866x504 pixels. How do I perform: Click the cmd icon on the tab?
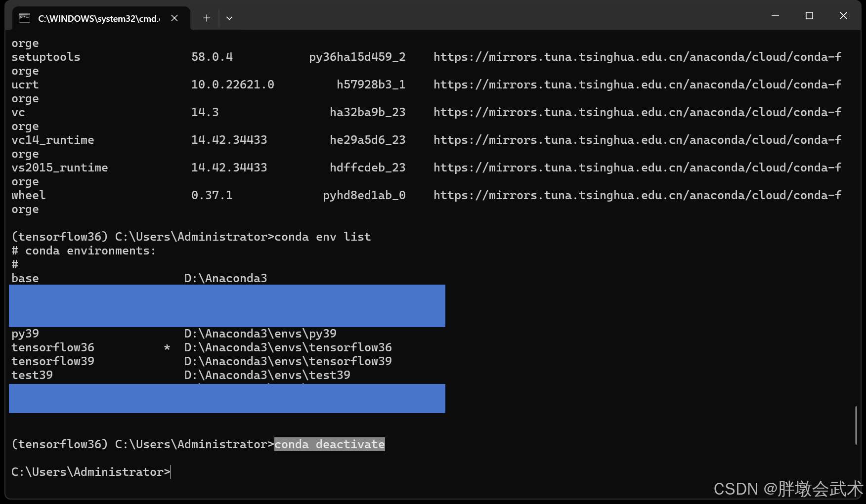click(x=24, y=18)
